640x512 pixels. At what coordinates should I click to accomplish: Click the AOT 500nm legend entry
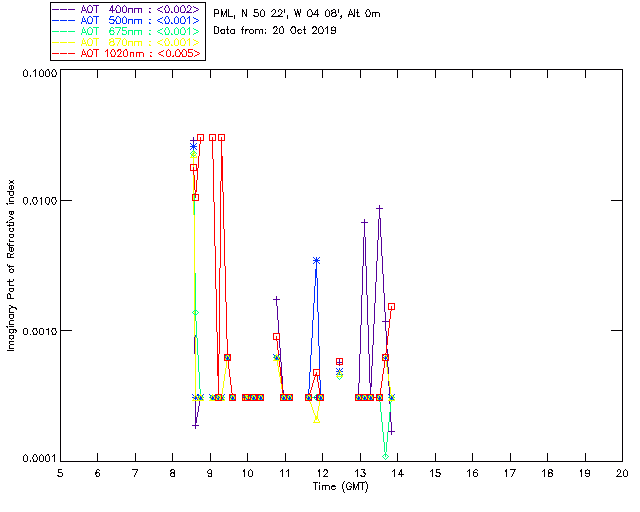point(127,20)
